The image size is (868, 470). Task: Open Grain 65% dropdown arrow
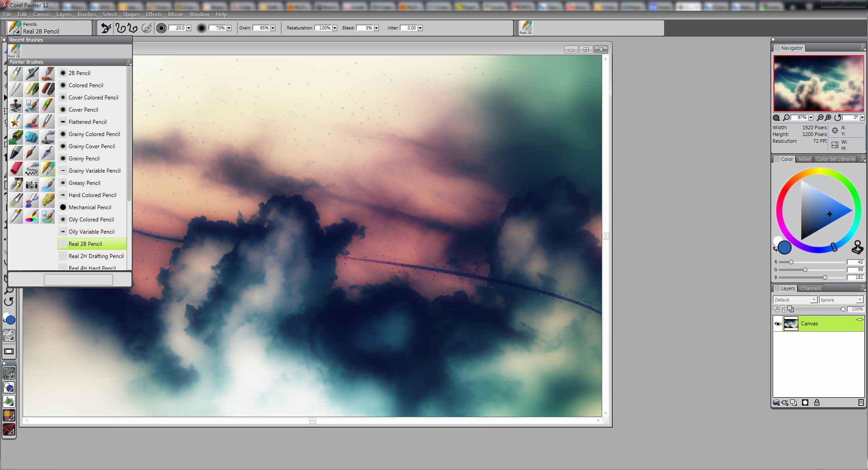click(273, 28)
